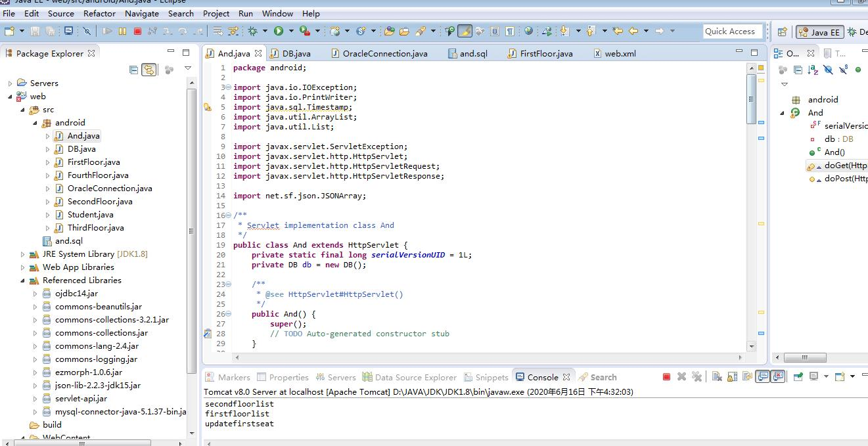Clear the Console output icon
Screen dimensions: 868x446
716,376
